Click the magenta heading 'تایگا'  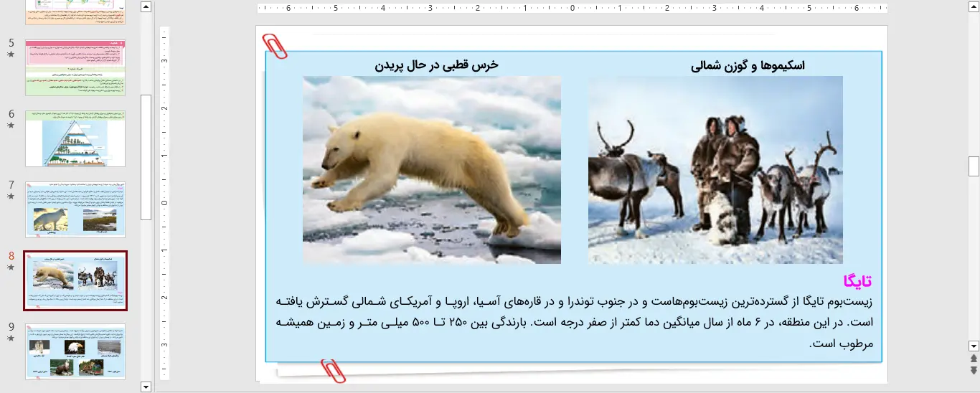857,281
